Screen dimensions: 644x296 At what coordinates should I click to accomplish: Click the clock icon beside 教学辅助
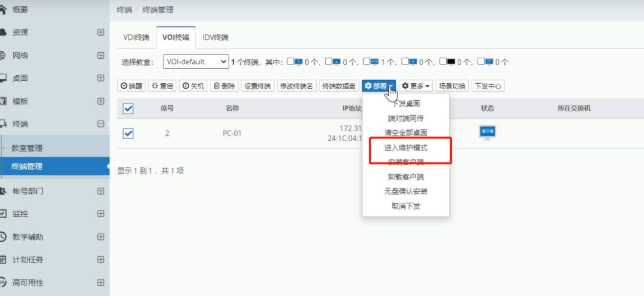3,237
